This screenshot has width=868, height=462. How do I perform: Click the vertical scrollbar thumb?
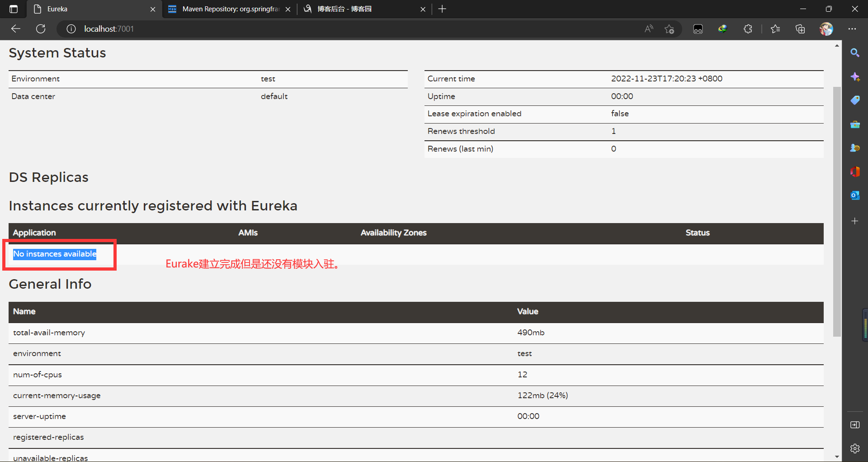(x=837, y=211)
